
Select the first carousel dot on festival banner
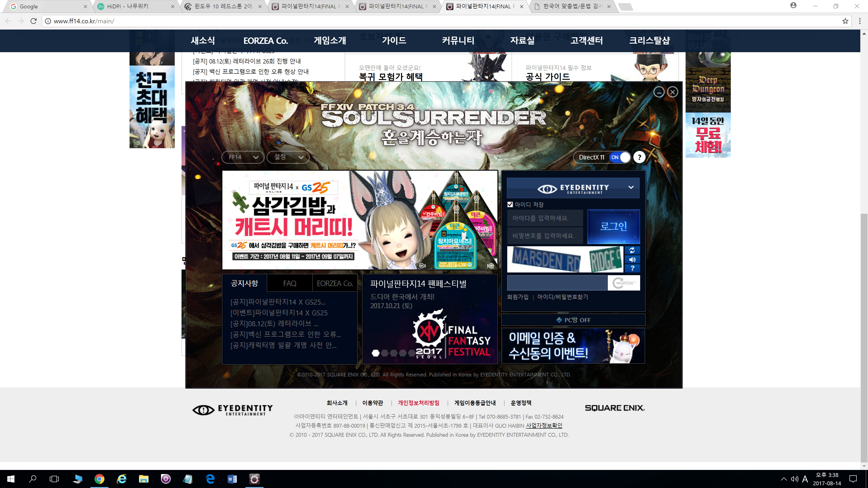(x=375, y=353)
